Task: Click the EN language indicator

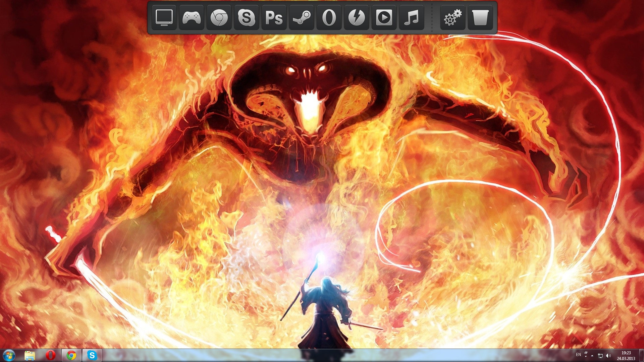Action: pos(578,355)
